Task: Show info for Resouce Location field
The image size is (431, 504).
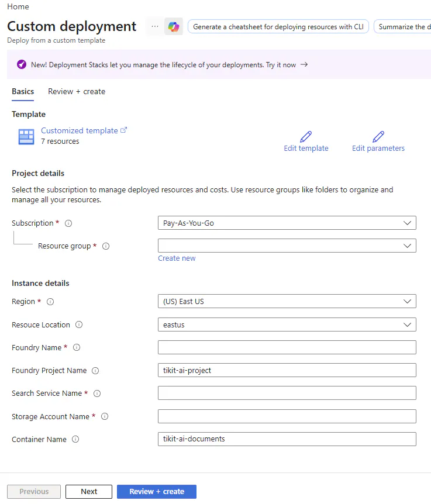Action: pyautogui.click(x=79, y=325)
